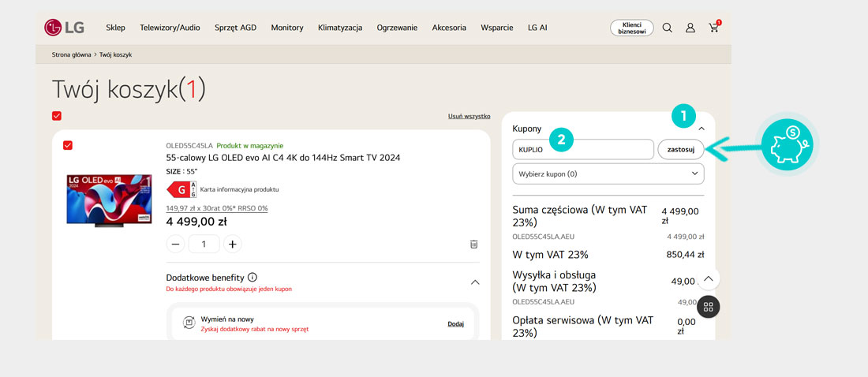Increase quantity with plus button

coord(233,244)
